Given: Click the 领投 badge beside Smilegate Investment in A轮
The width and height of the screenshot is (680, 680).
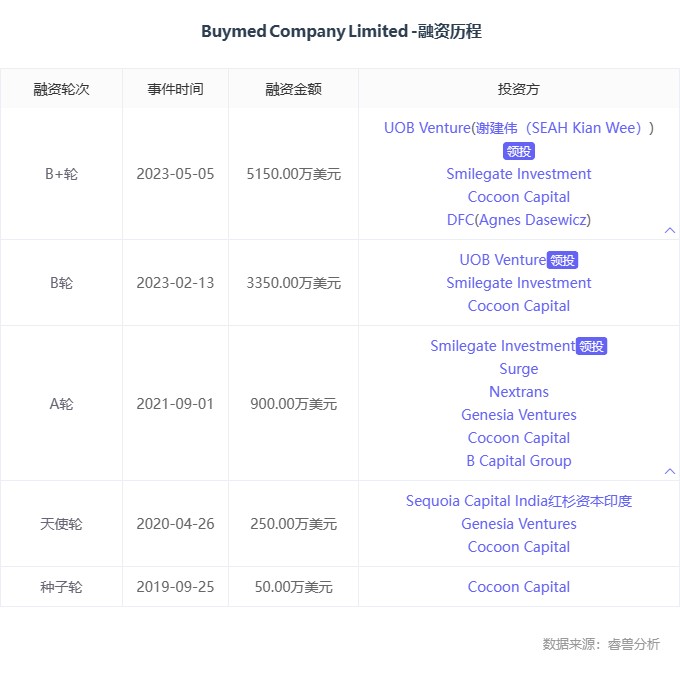Looking at the screenshot, I should point(592,346).
